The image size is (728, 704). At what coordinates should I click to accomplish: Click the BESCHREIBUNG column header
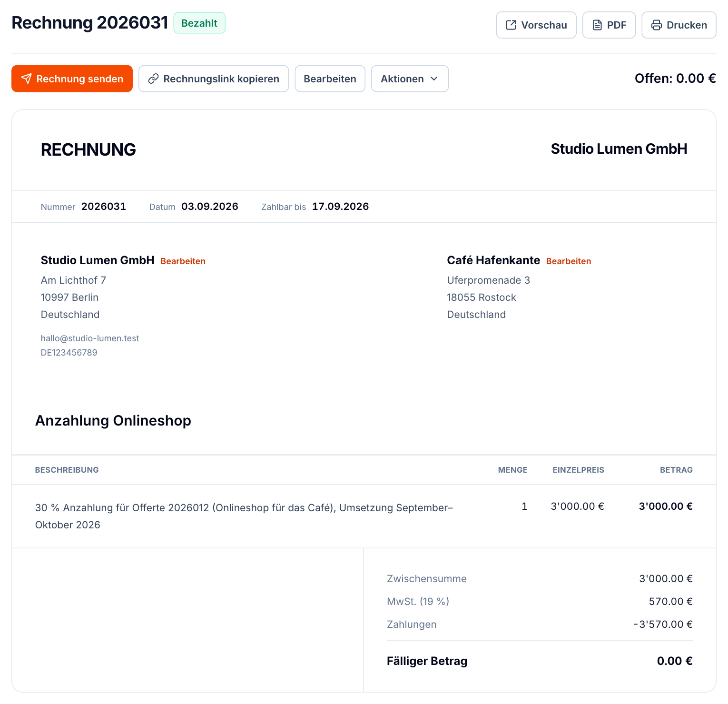point(67,470)
